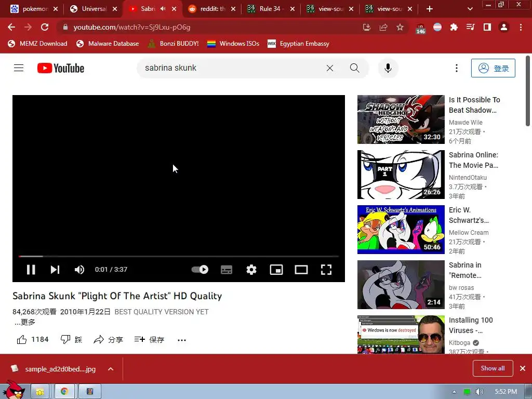This screenshot has width=532, height=399.
Task: Open Chrome three-dot menu
Action: pos(521,27)
